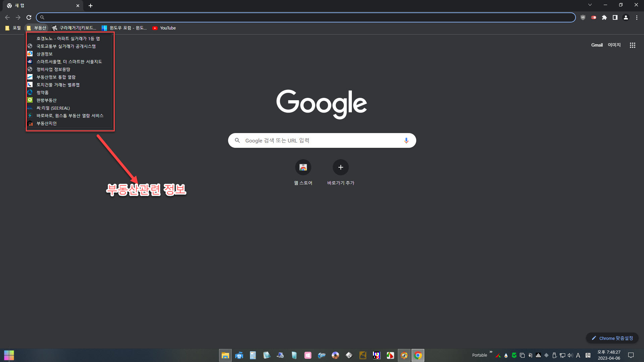The height and width of the screenshot is (362, 644).
Task: Open the notepad icon on the taskbar
Action: click(267, 355)
